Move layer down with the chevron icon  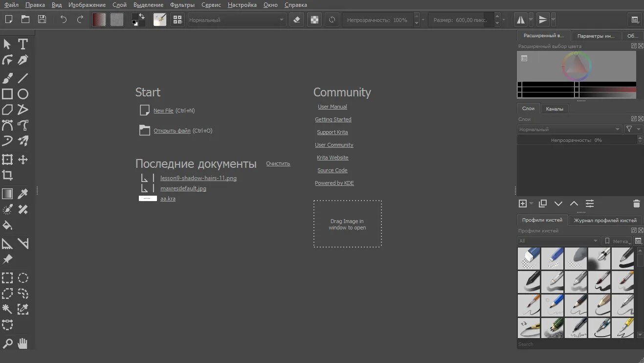[558, 204]
